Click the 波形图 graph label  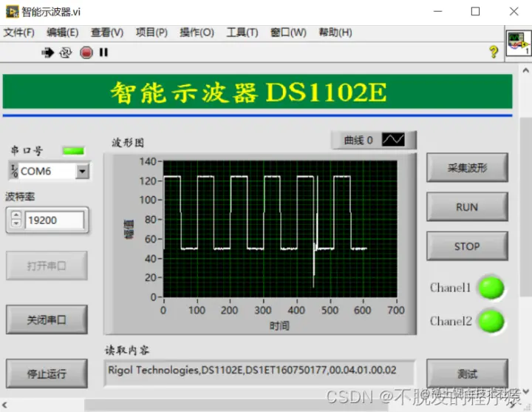click(128, 142)
